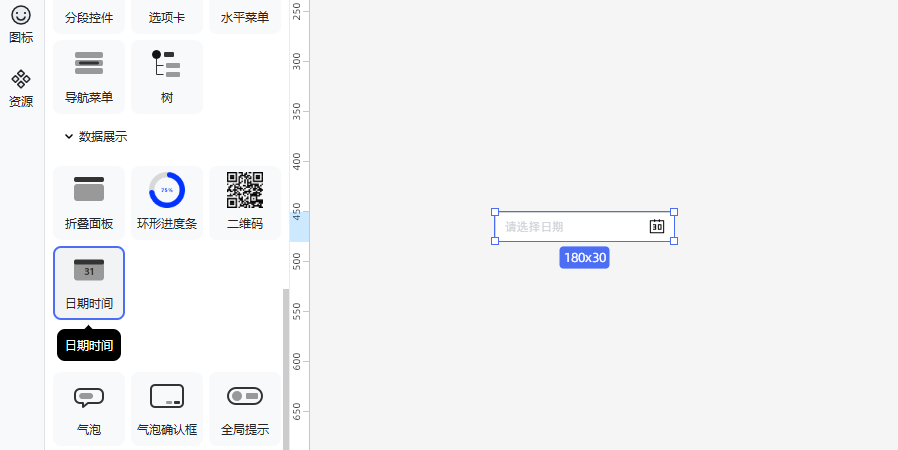Select the 环形进度条 circular progress component

[x=166, y=202]
